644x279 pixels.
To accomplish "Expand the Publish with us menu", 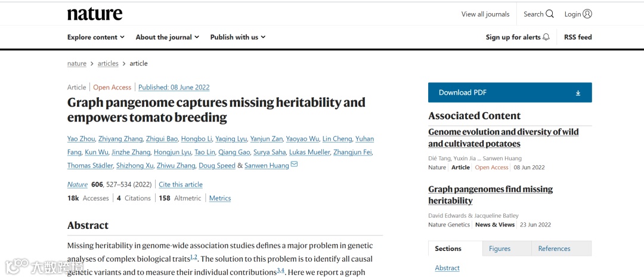I will tap(238, 37).
